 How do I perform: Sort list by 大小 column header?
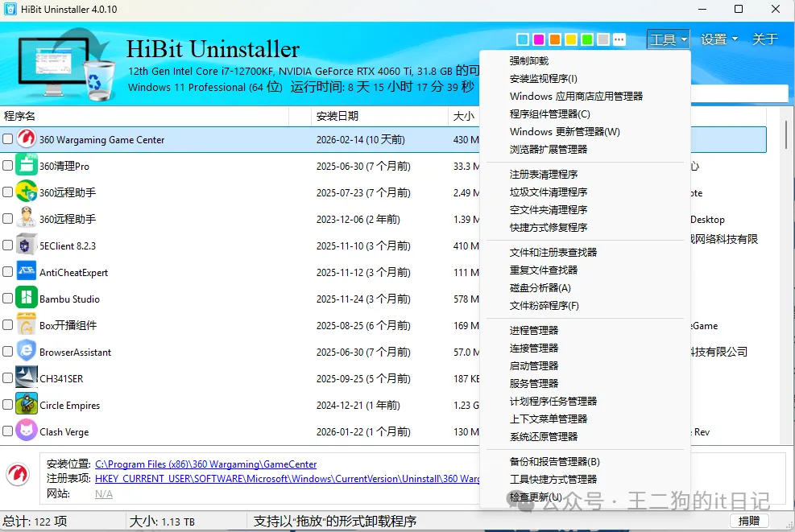tap(463, 116)
